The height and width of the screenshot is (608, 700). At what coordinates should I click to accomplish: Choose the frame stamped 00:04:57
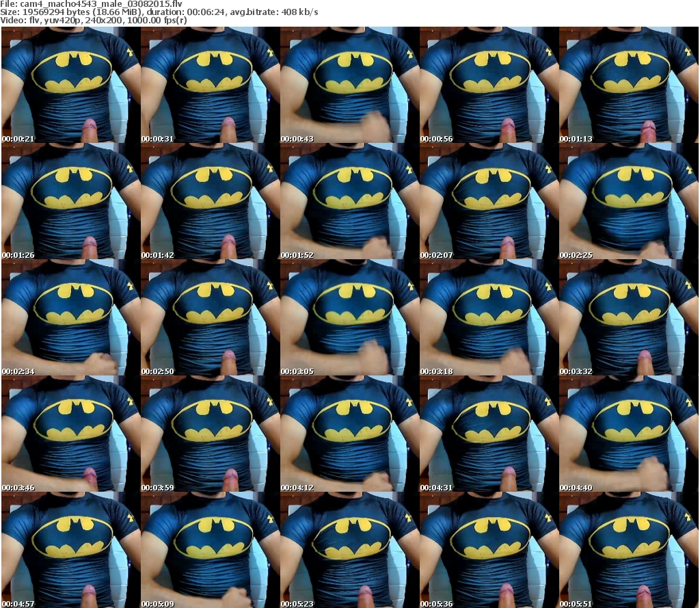pos(71,549)
